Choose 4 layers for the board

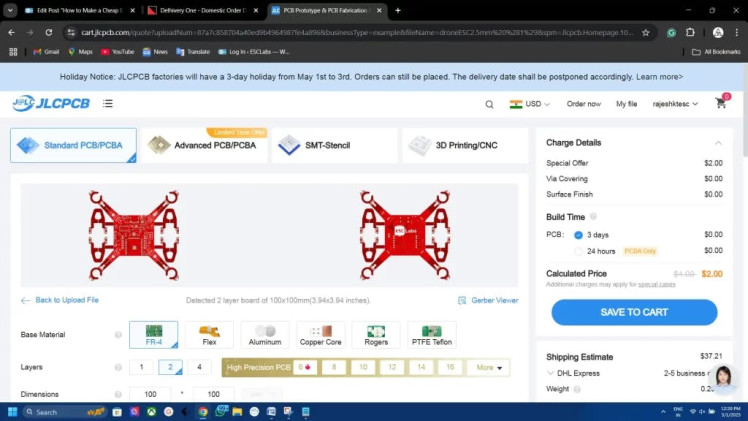(199, 367)
